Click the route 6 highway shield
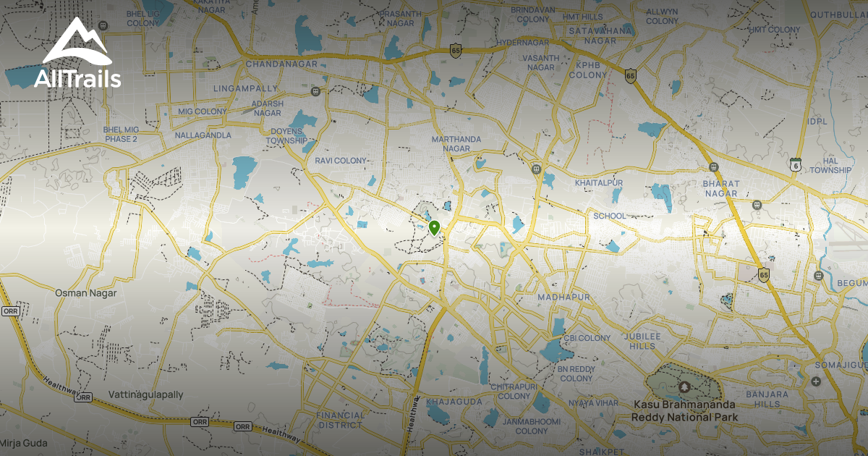 point(796,164)
